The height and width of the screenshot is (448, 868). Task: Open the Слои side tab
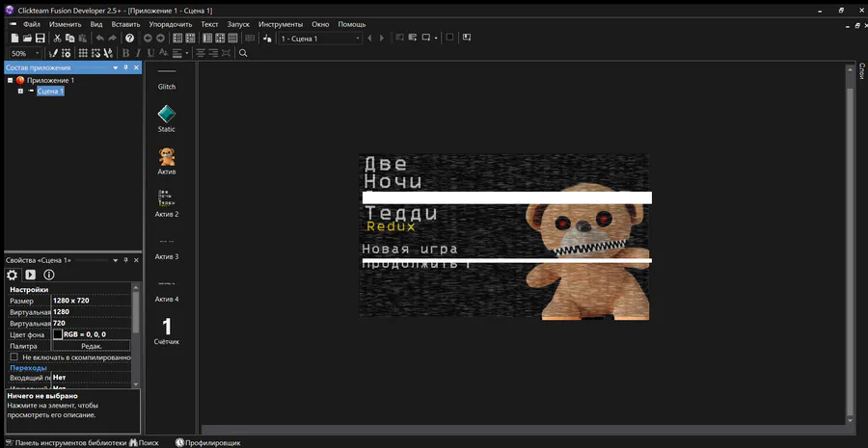point(862,70)
